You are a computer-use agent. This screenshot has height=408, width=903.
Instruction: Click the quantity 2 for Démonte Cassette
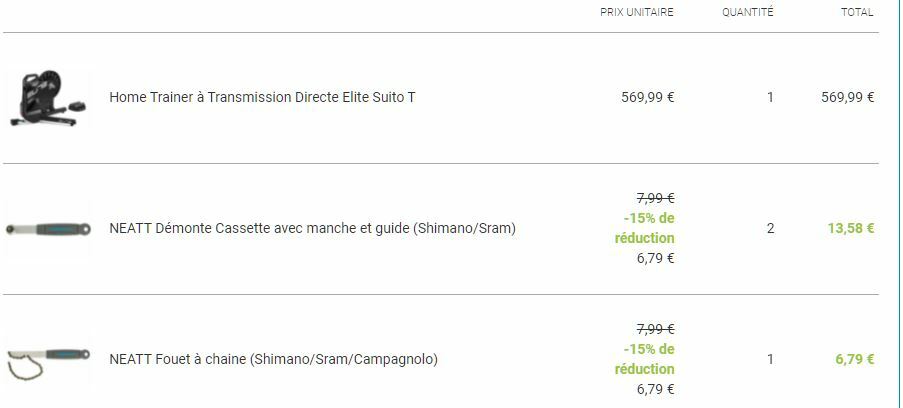[x=770, y=229]
